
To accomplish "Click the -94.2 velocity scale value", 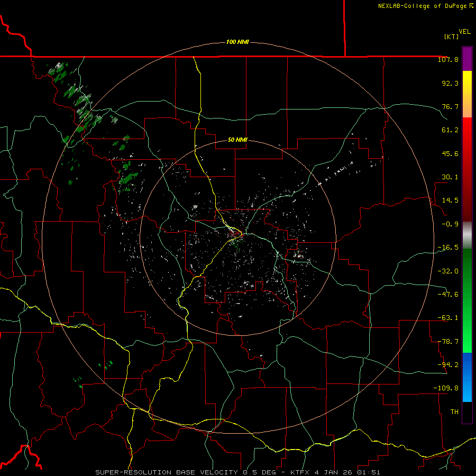I will click(448, 364).
